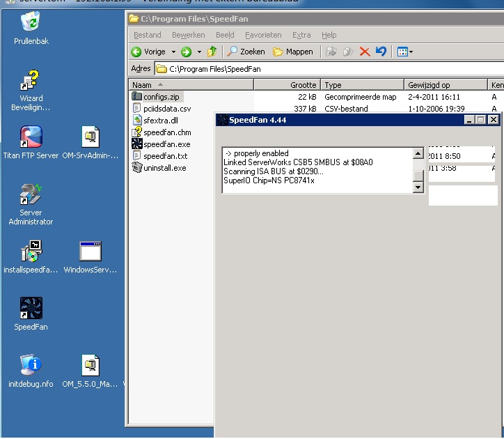
Task: Open Zoeken search in Explorer
Action: click(246, 52)
